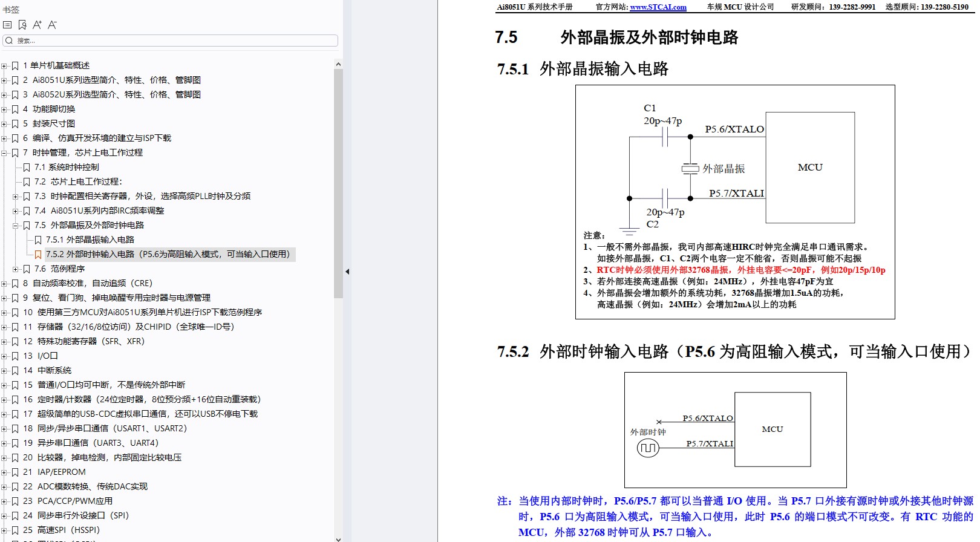This screenshot has height=542, width=980.
Task: Go to bookmark '23 PCA/CCP/PWM应用'
Action: [x=68, y=501]
